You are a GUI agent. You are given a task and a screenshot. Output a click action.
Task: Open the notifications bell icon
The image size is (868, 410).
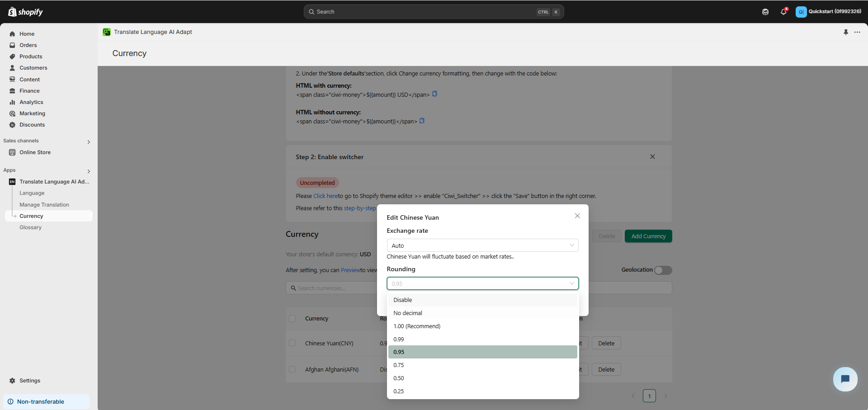pos(783,12)
